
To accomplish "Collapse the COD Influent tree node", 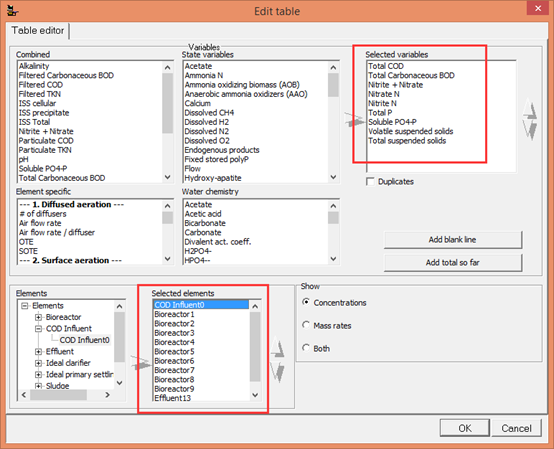I will [38, 329].
